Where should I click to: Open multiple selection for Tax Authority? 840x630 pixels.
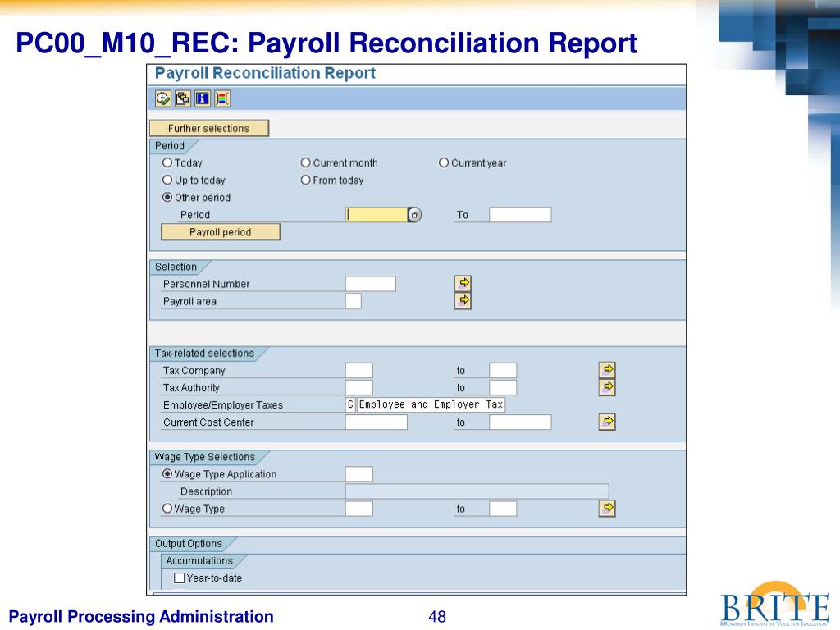pos(607,387)
